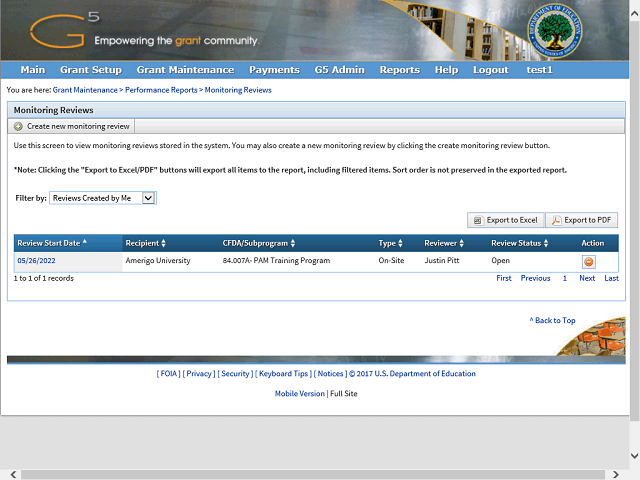Click the green plus icon for new review
The height and width of the screenshot is (480, 640).
pyautogui.click(x=18, y=127)
